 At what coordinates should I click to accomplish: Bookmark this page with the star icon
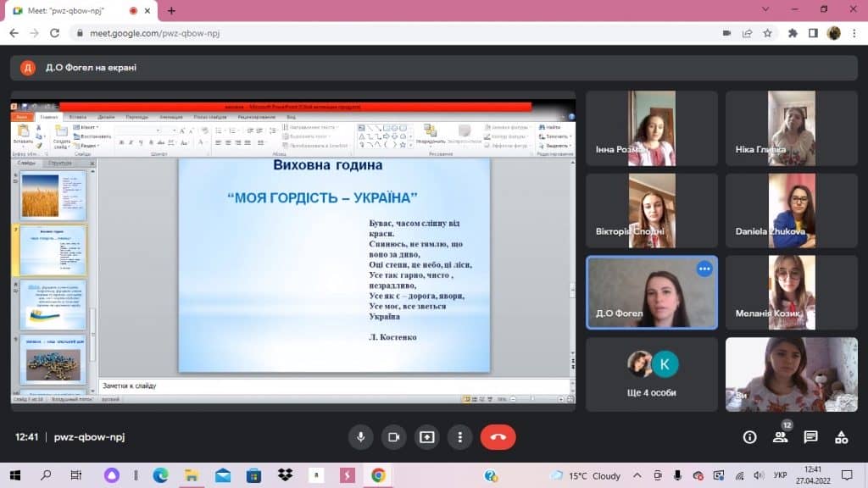pos(767,33)
